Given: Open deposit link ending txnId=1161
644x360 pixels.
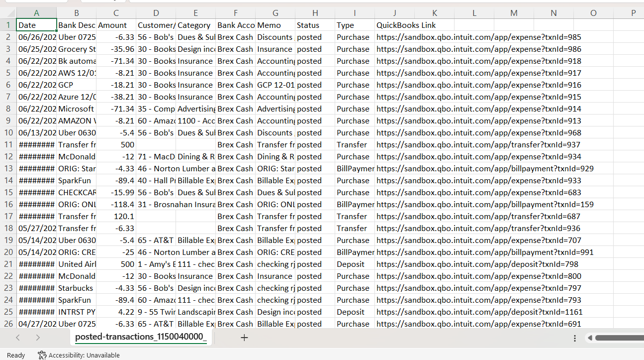Looking at the screenshot, I should 479,312.
